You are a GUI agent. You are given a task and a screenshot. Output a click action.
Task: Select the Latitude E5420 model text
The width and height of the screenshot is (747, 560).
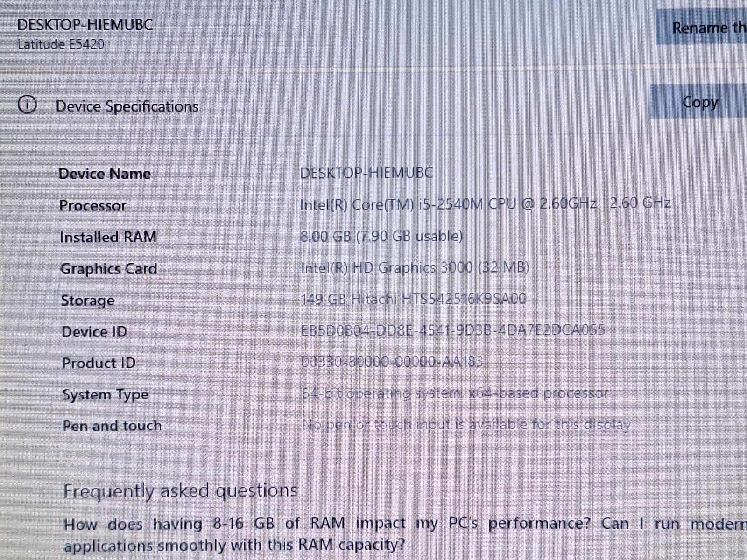(x=61, y=44)
